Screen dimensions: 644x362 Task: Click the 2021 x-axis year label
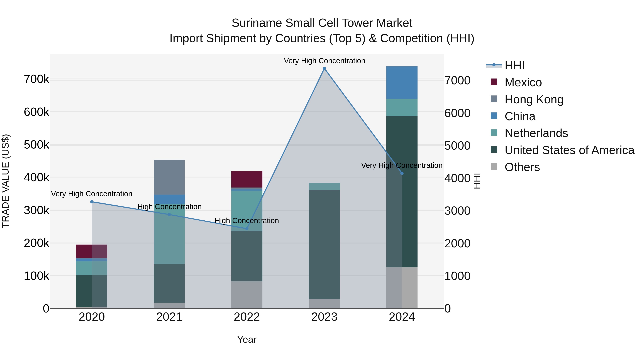(169, 317)
